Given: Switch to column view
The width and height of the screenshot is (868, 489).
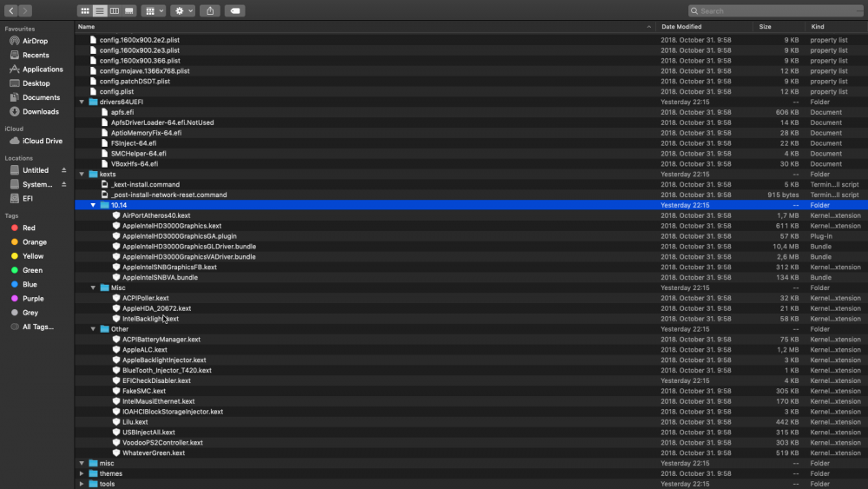Looking at the screenshot, I should tap(114, 10).
